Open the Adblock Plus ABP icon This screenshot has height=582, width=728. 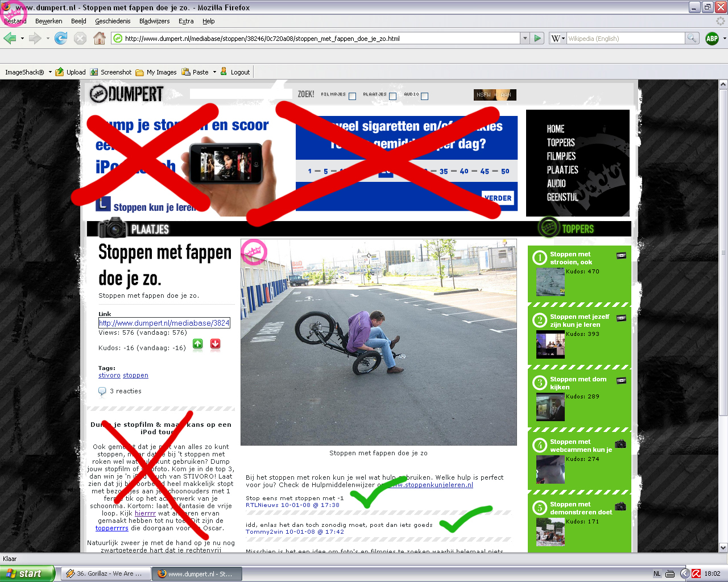pyautogui.click(x=712, y=38)
